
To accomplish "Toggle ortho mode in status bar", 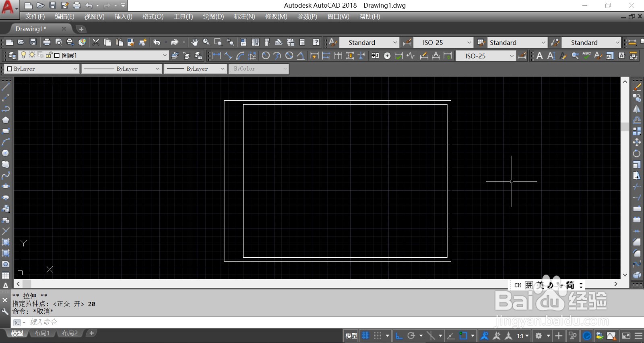I will point(399,335).
